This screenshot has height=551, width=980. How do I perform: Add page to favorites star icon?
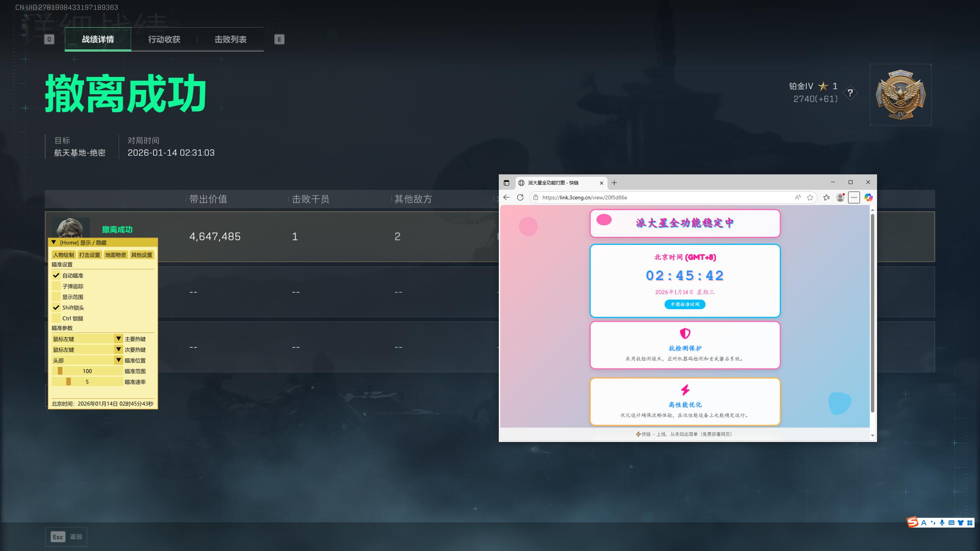810,197
